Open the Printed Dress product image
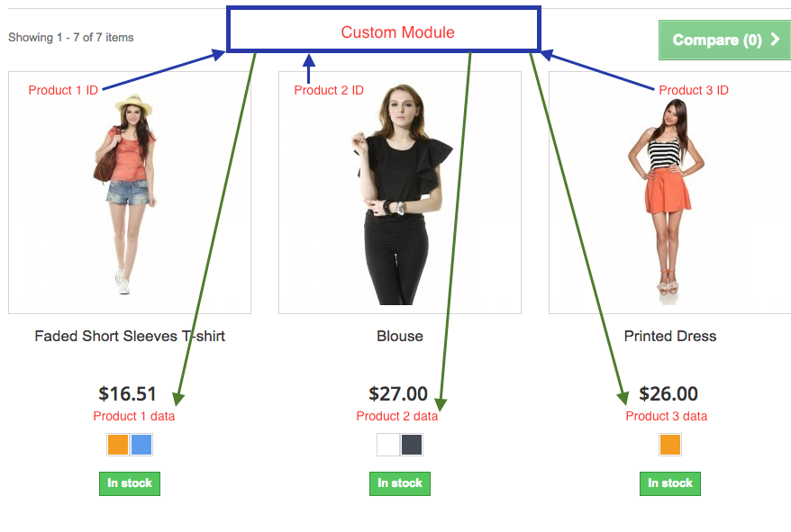The height and width of the screenshot is (532, 791). point(670,193)
